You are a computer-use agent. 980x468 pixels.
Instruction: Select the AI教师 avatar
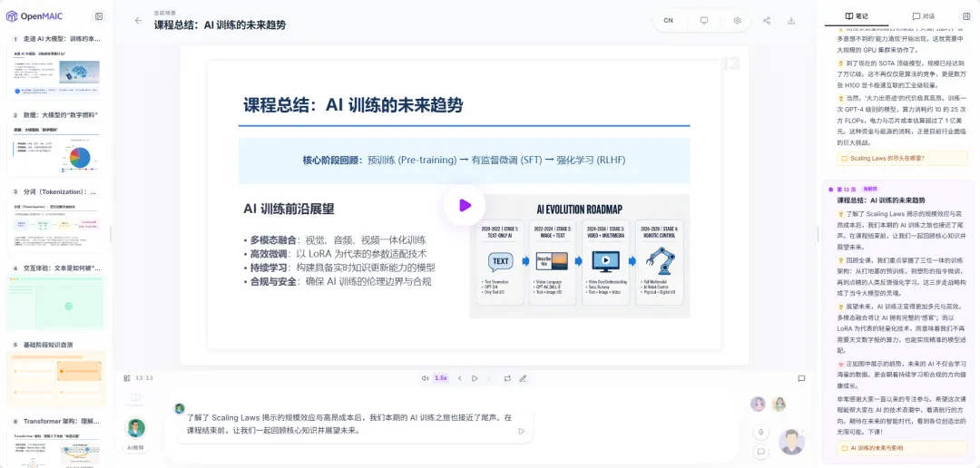point(135,428)
